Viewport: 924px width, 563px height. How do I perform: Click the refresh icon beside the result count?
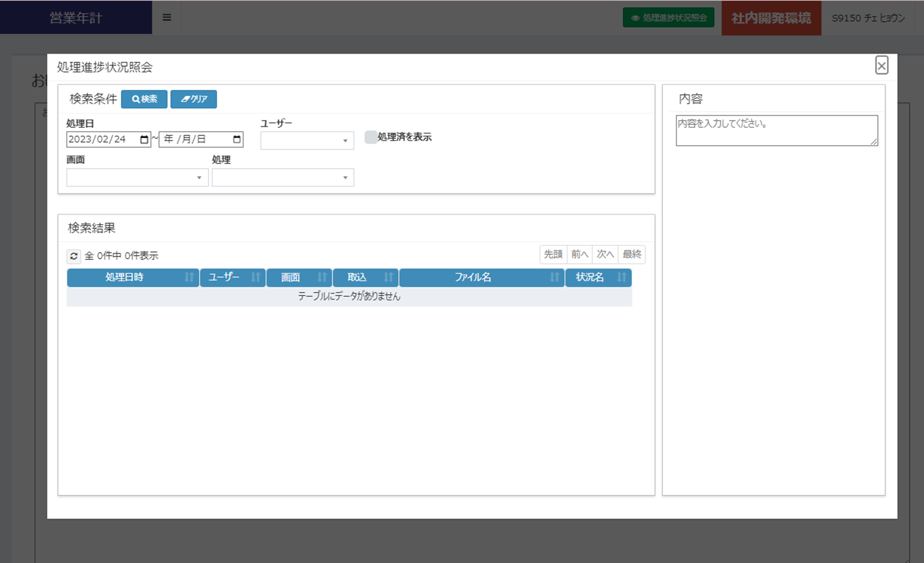pyautogui.click(x=74, y=256)
